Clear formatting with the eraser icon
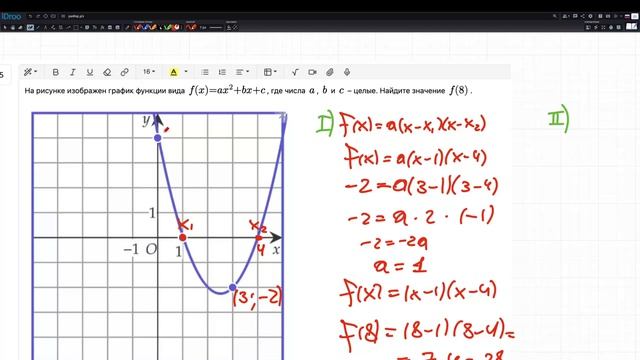The width and height of the screenshot is (640, 360). pyautogui.click(x=107, y=72)
